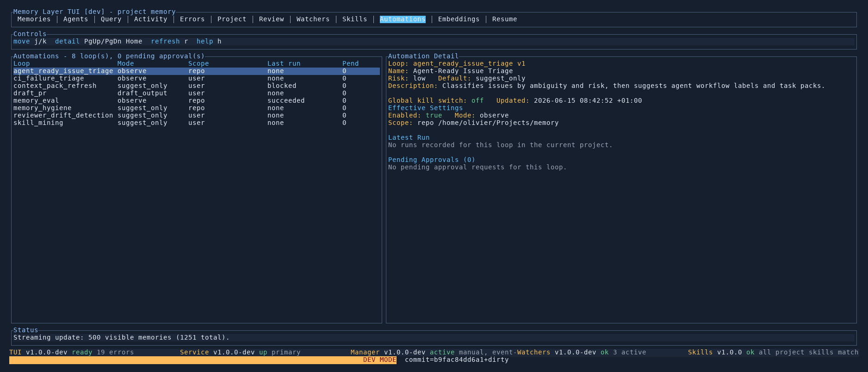Click the Pend column header
Viewport: 868px width, 372px height.
[x=350, y=63]
